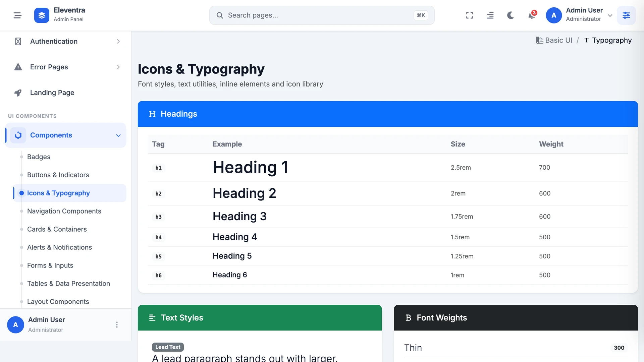Click the Heading 1 example text
644x362 pixels.
coord(251,167)
